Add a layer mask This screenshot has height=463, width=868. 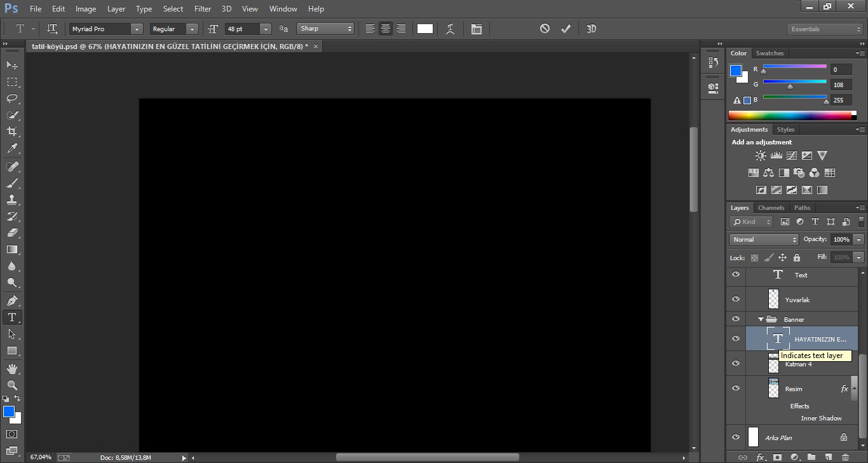tap(777, 457)
